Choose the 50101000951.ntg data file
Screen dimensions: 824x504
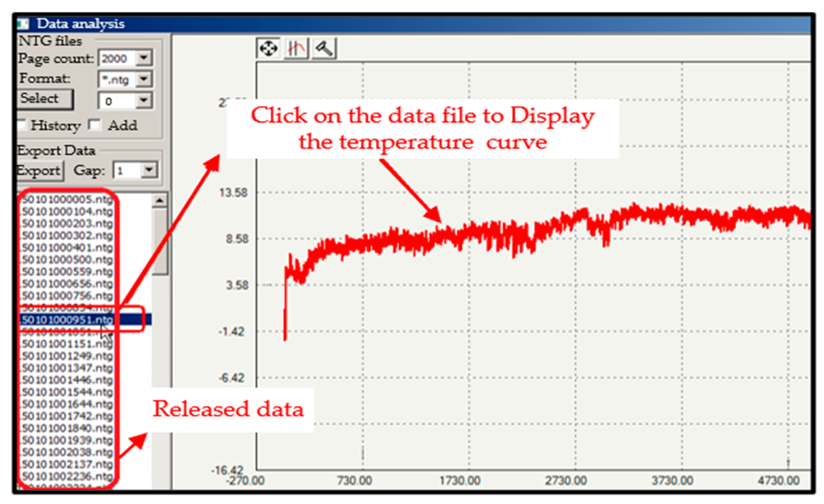pos(68,320)
